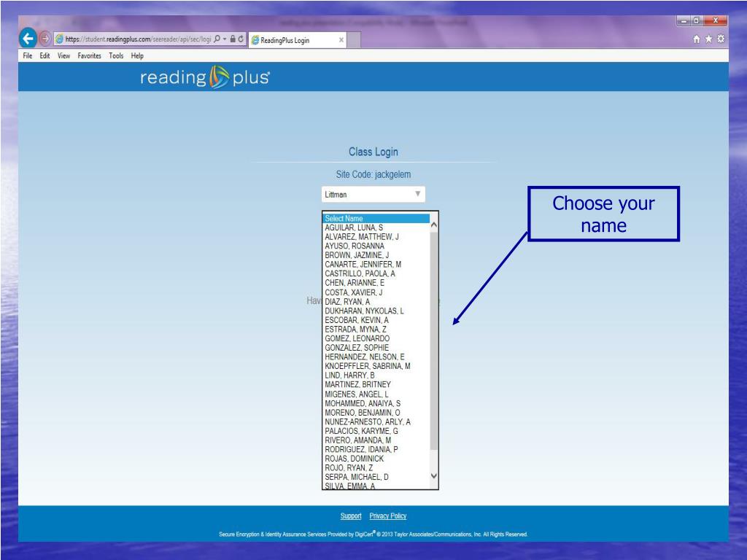Open Favorites star icon
Viewport: 747px width, 560px height.
click(x=708, y=39)
